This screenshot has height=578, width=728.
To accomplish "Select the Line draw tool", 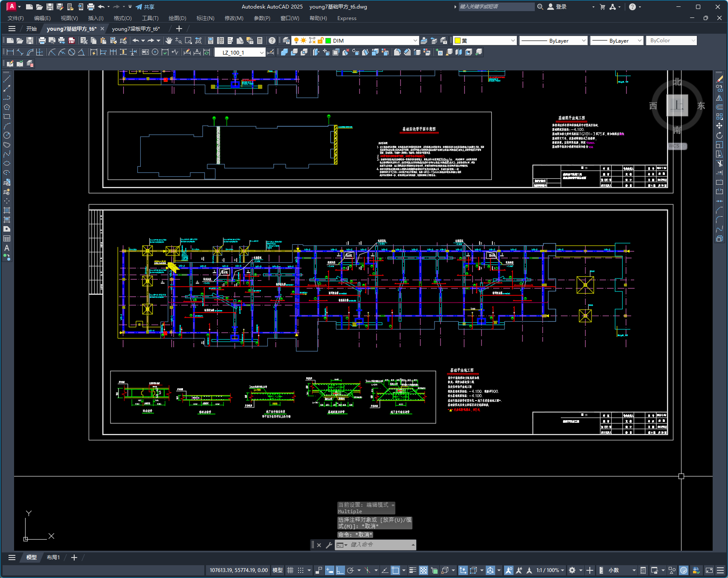I will [x=7, y=79].
